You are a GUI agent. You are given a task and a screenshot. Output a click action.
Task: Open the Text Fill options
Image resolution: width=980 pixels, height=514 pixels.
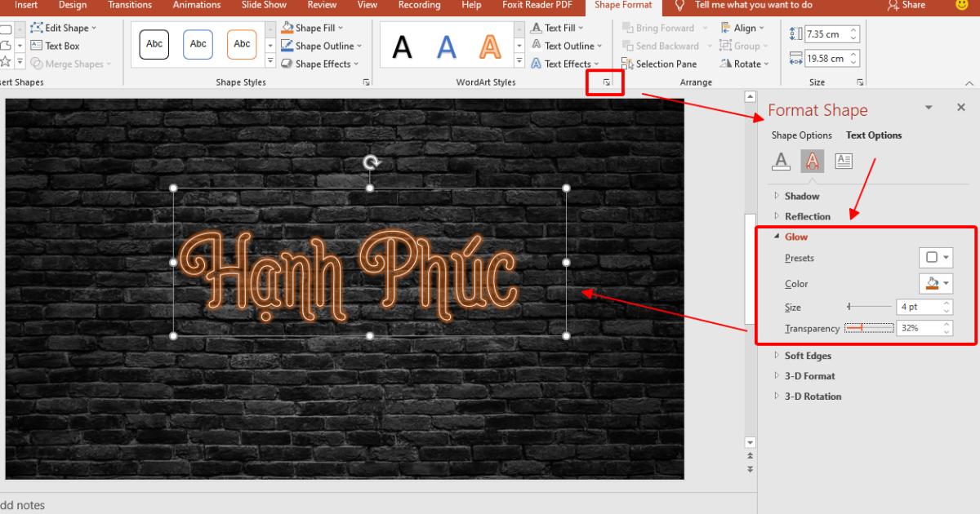559,27
